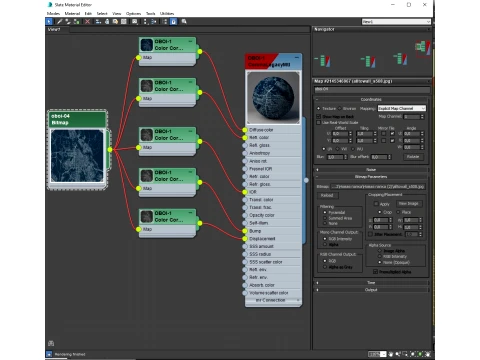Click the Displacement input socket
The image size is (480, 360).
(x=245, y=239)
